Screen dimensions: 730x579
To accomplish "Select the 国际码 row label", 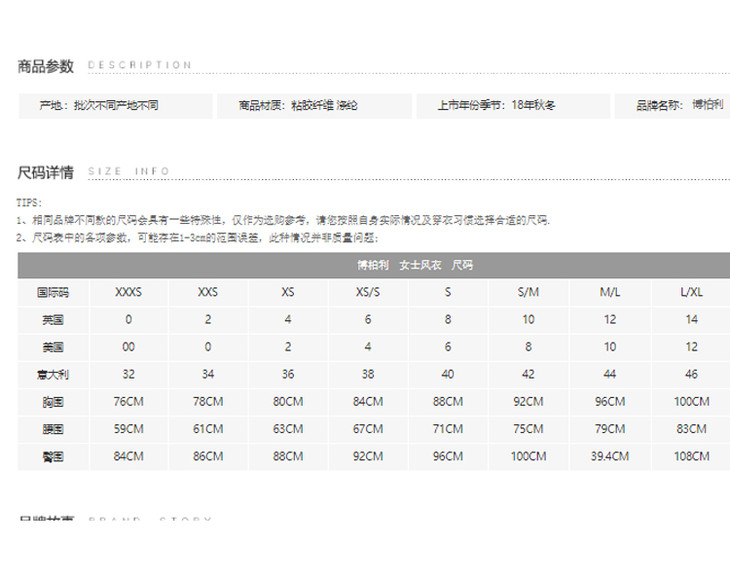I will tap(52, 293).
